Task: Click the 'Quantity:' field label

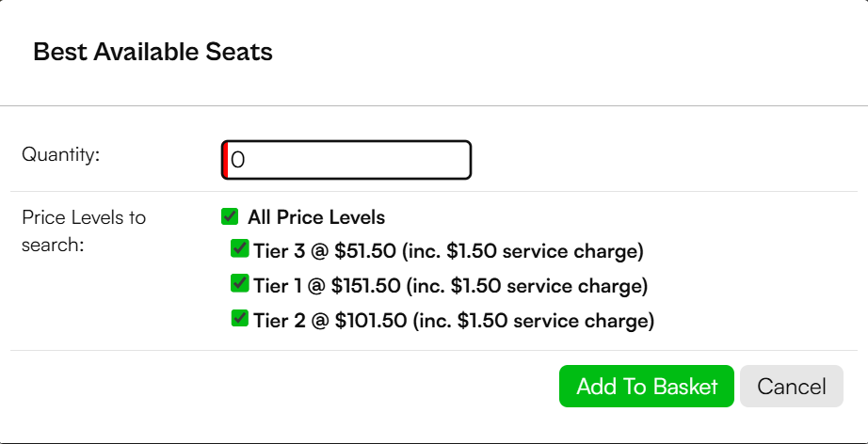Action: click(x=61, y=155)
